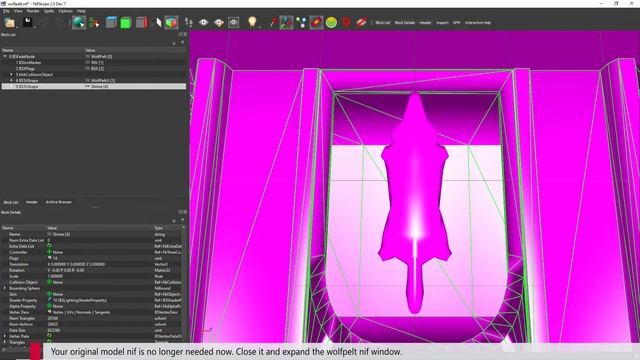Click the Shader Property link value
Screen dimensions: 640x360
point(80,300)
